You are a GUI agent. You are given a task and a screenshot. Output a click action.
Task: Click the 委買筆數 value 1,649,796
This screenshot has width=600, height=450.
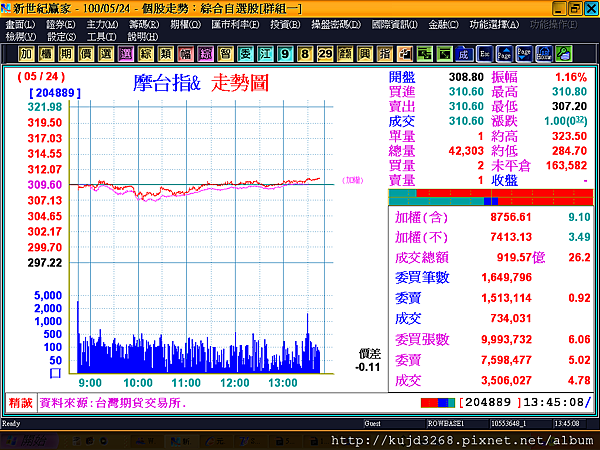507,277
